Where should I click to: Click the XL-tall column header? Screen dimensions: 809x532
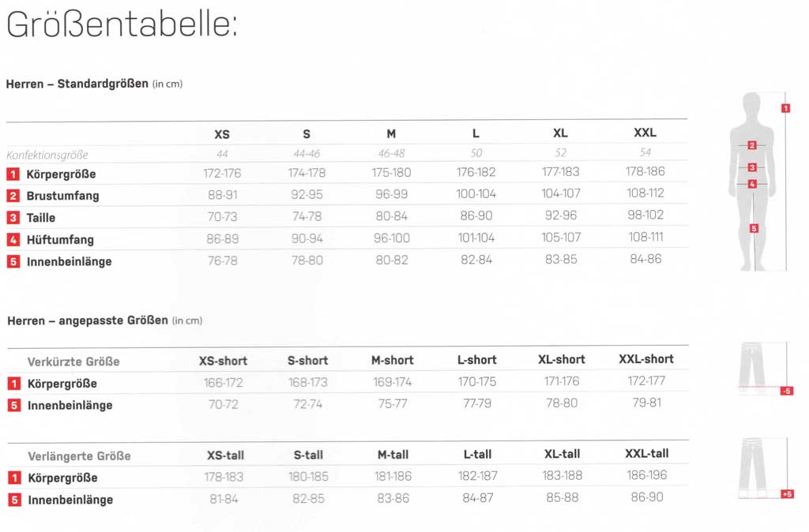pyautogui.click(x=562, y=454)
